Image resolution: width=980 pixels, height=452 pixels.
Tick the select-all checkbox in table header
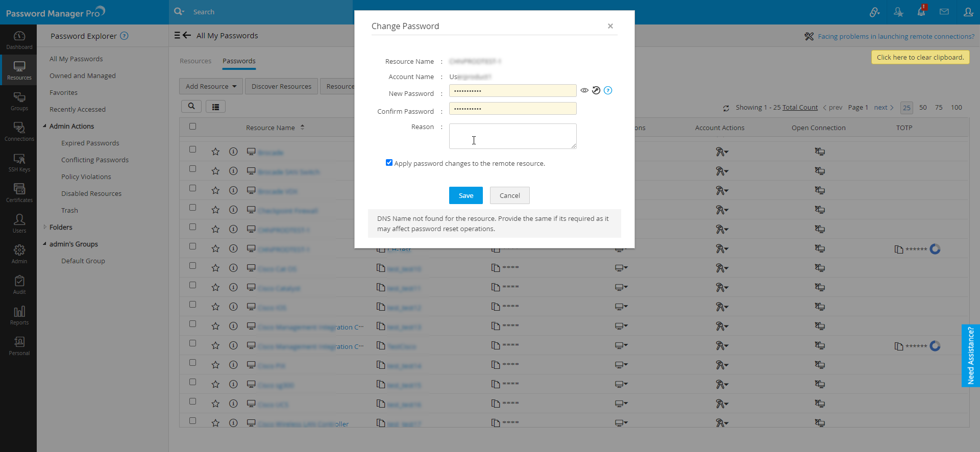[x=192, y=127]
